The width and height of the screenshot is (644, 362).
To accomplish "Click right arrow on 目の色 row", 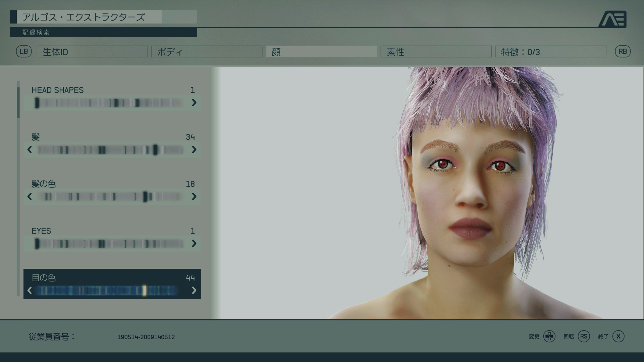I will [x=194, y=290].
